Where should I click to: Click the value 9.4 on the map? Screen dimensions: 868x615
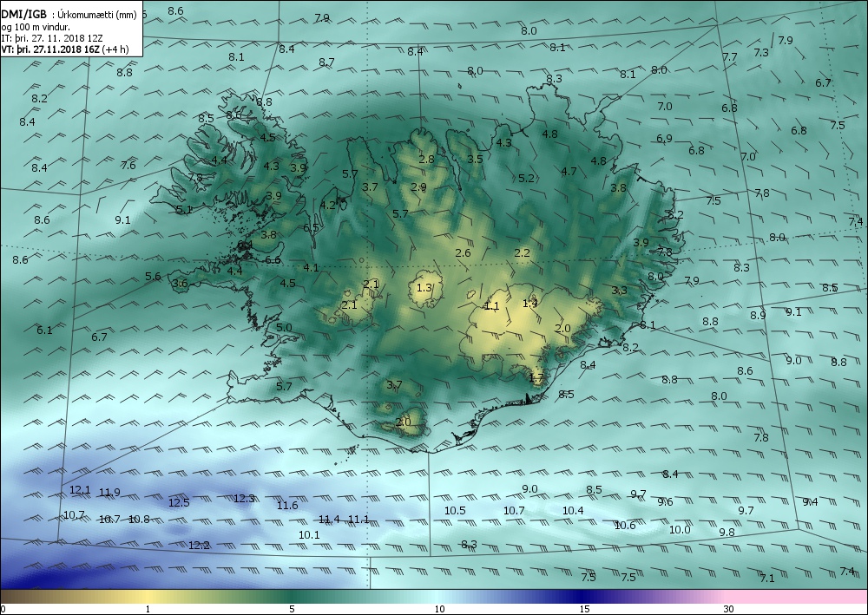811,502
